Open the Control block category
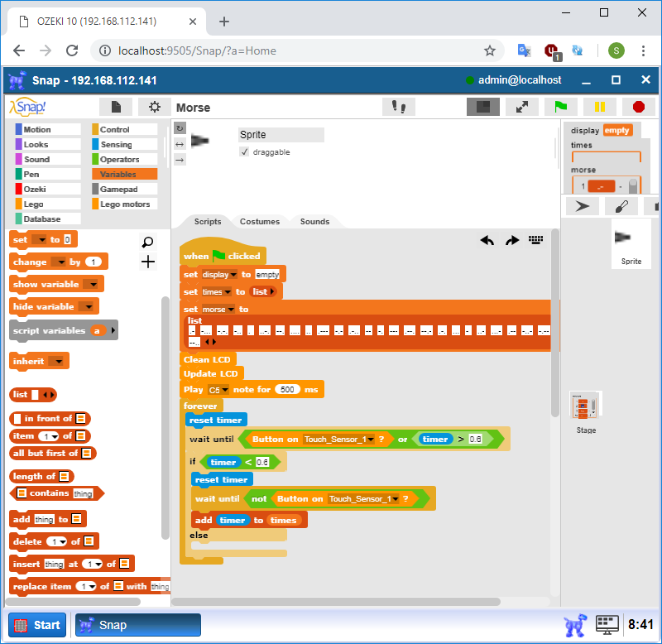Image resolution: width=662 pixels, height=644 pixels. pos(125,129)
